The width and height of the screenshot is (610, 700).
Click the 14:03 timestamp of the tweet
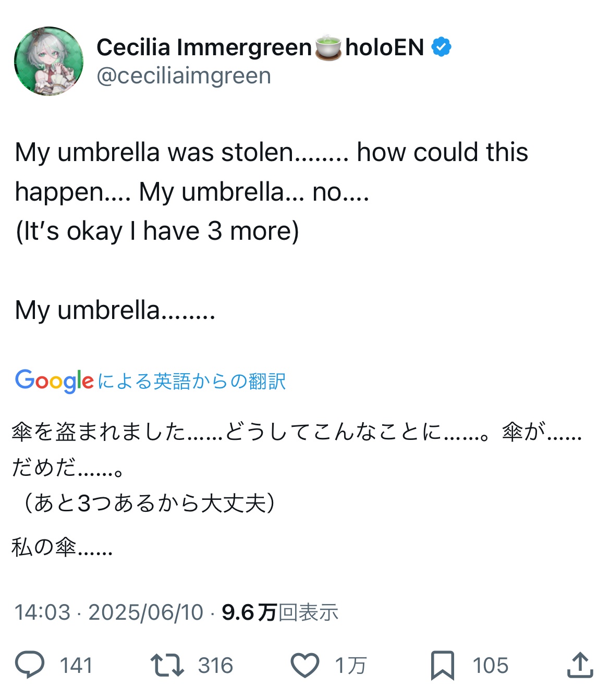click(42, 612)
